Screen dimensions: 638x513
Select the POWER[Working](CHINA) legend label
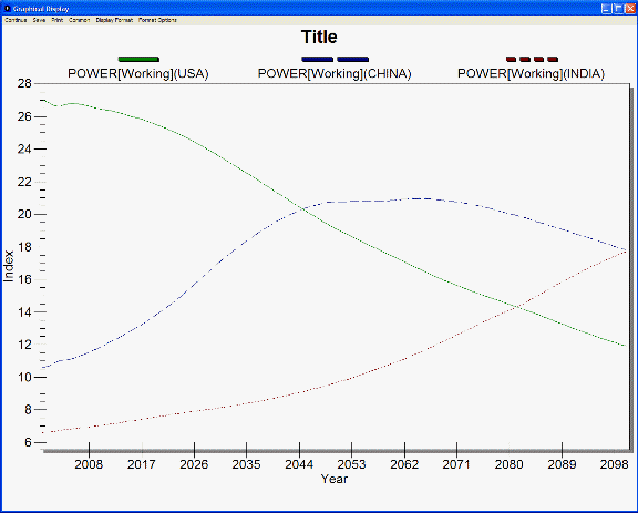(335, 74)
